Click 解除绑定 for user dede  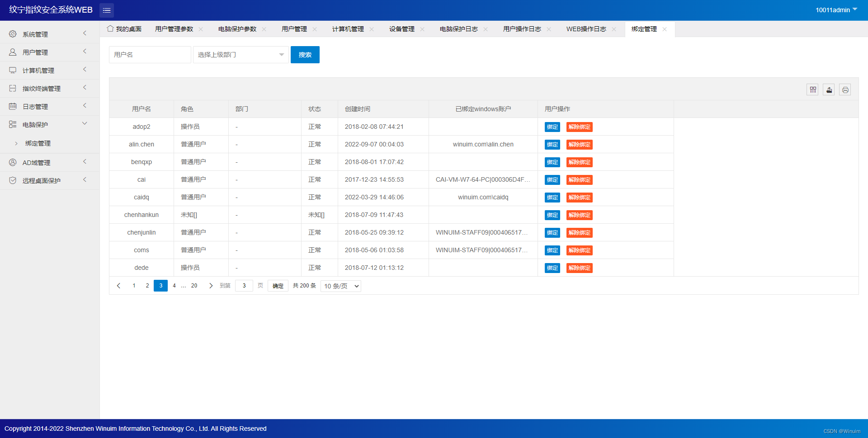580,268
